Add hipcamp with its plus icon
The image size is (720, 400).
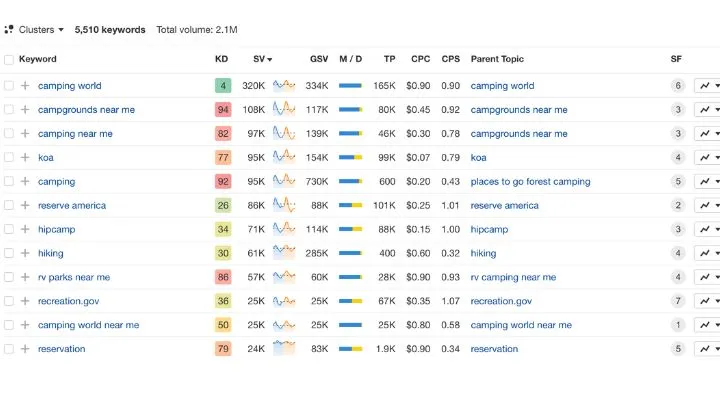pyautogui.click(x=25, y=229)
